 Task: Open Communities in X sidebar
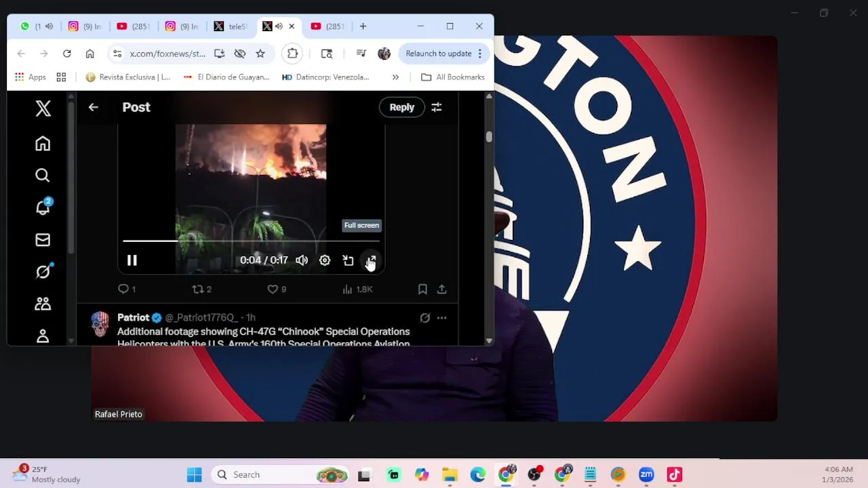[43, 304]
